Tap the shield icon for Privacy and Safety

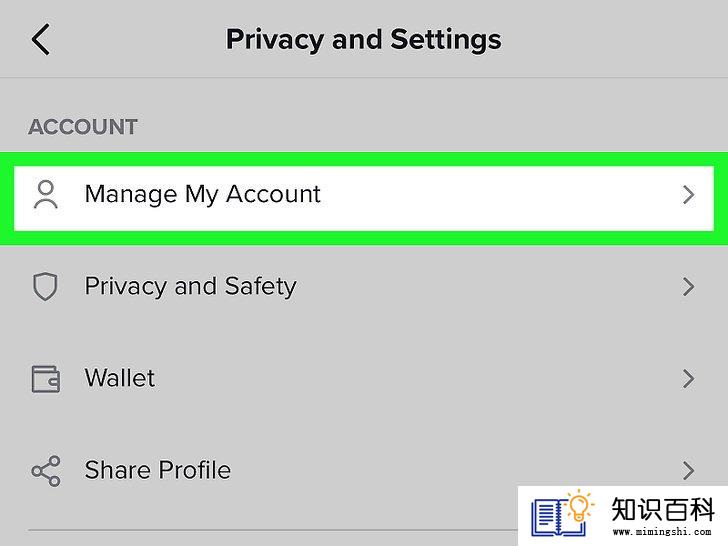pyautogui.click(x=45, y=286)
